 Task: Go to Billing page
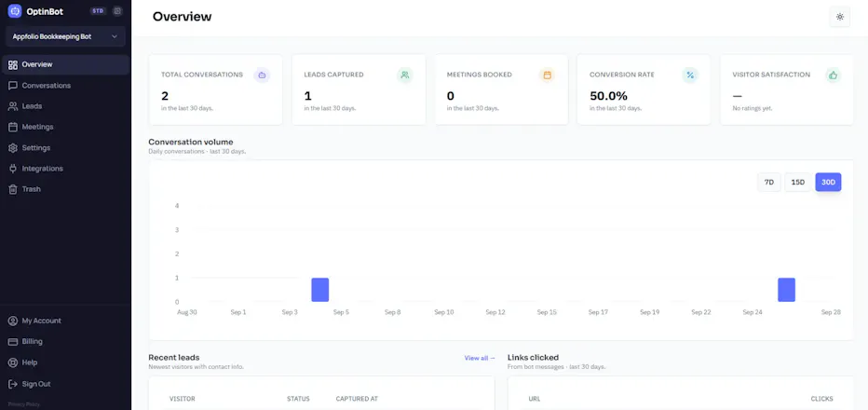tap(65, 342)
